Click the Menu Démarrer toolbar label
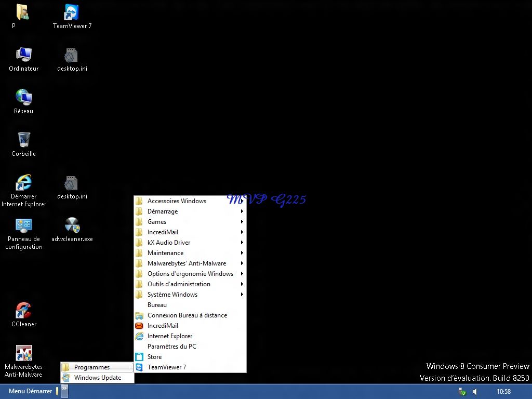Screen dimensions: 532x399 tap(30, 391)
